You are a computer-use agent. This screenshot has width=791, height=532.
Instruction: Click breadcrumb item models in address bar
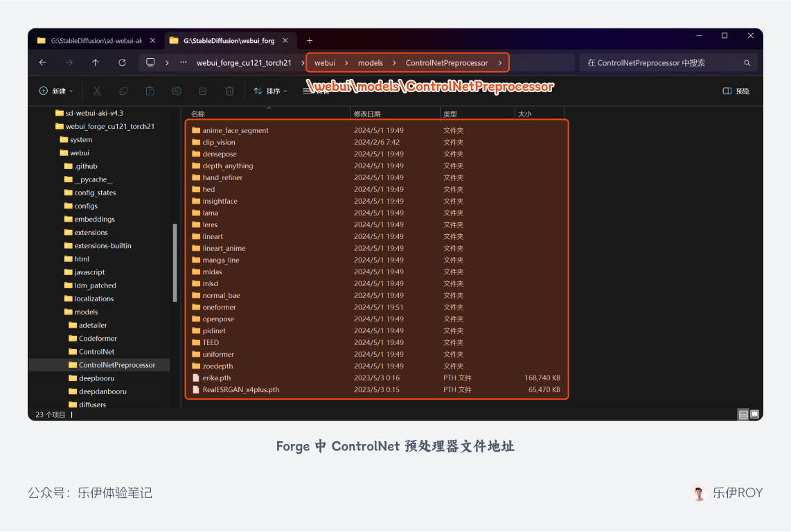[x=370, y=62]
